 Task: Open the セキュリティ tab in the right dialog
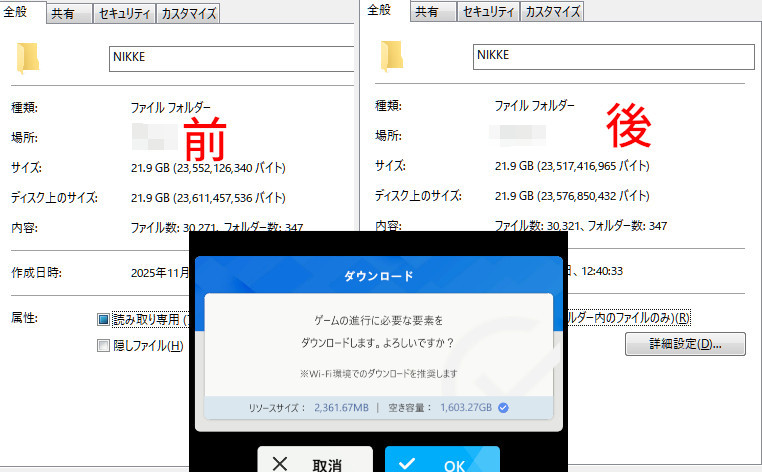[487, 12]
